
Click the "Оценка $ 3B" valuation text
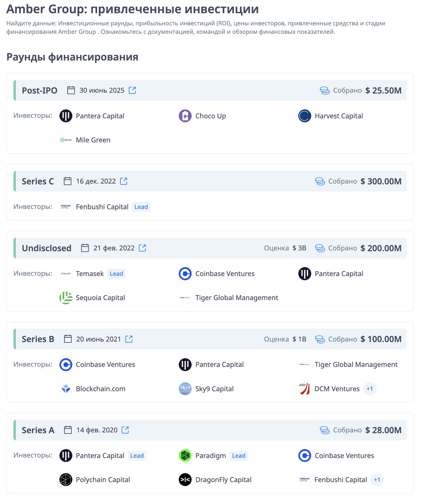(285, 248)
